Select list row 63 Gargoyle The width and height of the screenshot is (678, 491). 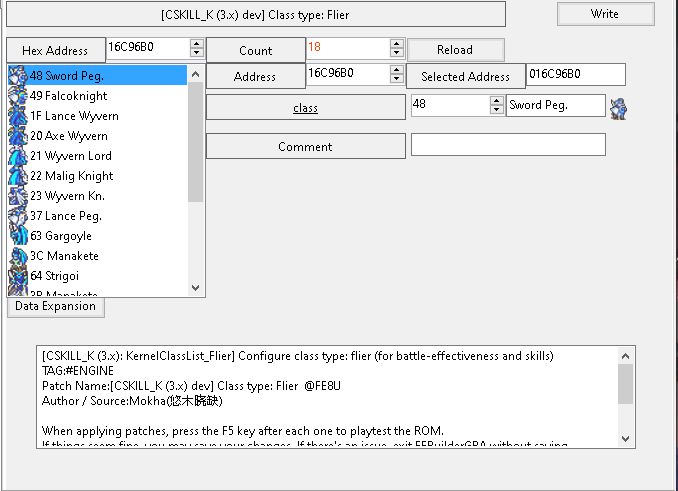tap(97, 236)
